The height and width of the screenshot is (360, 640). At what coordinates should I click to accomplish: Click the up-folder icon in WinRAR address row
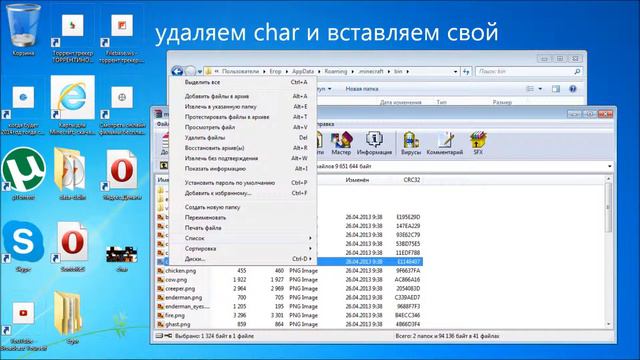pos(164,165)
